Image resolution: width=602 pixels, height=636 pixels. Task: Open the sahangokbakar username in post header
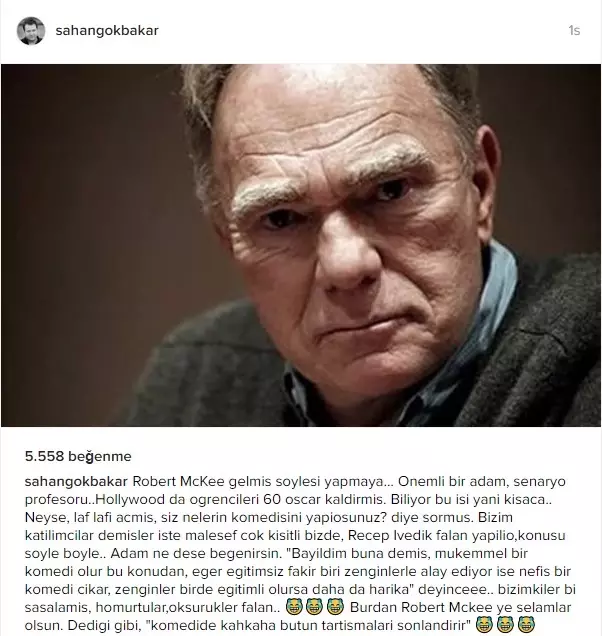click(107, 30)
